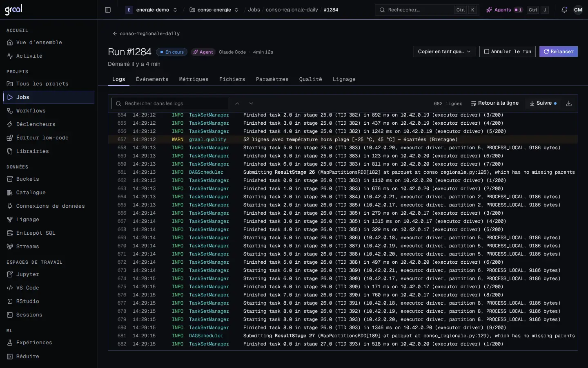Open Entrepôt SQL from sidebar
The width and height of the screenshot is (588, 368).
tap(49, 233)
